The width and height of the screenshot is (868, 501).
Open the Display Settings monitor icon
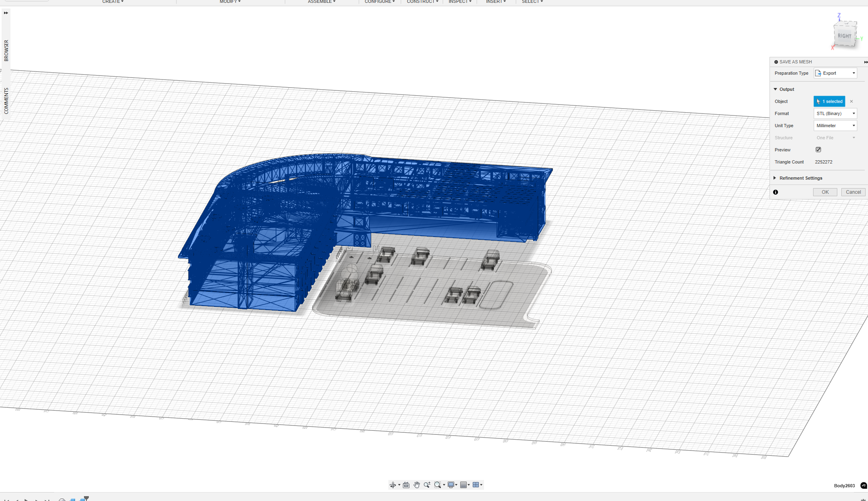(x=451, y=485)
